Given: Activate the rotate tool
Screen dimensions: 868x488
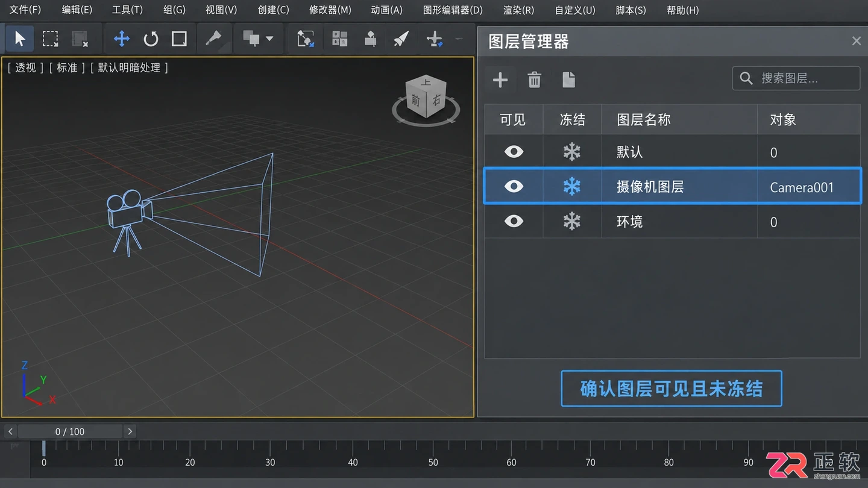Looking at the screenshot, I should (x=151, y=39).
